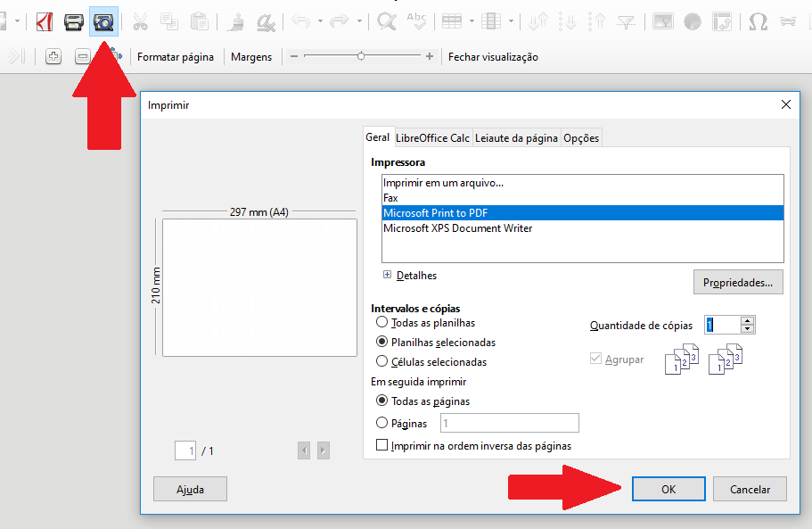Click the zoom slider minus end
Screen dimensions: 812x529
[x=294, y=56]
